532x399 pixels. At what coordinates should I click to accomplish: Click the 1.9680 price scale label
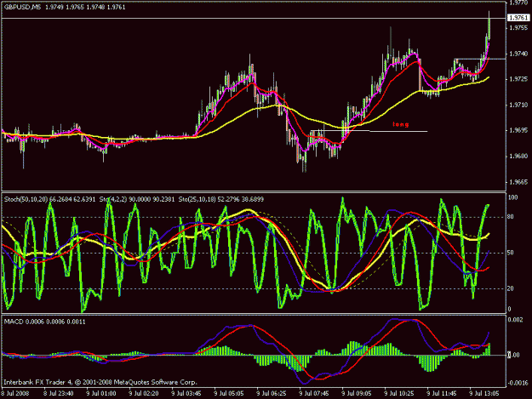[519, 157]
